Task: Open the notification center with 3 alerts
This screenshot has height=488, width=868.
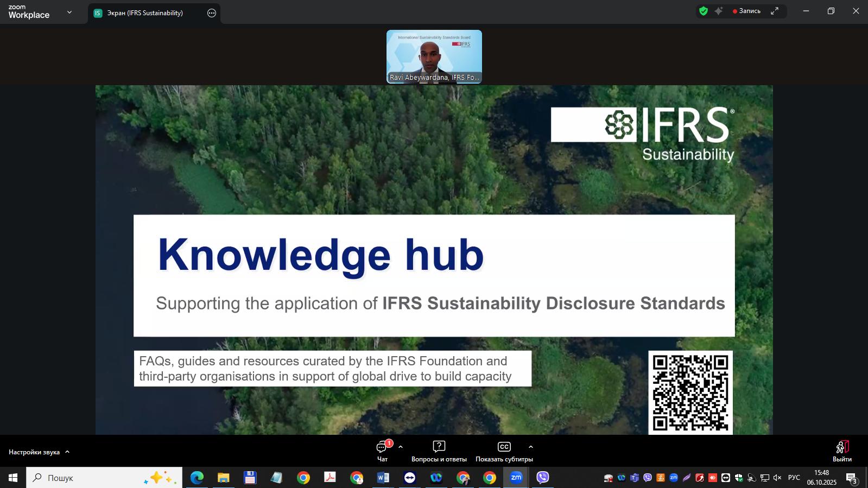Action: click(852, 478)
